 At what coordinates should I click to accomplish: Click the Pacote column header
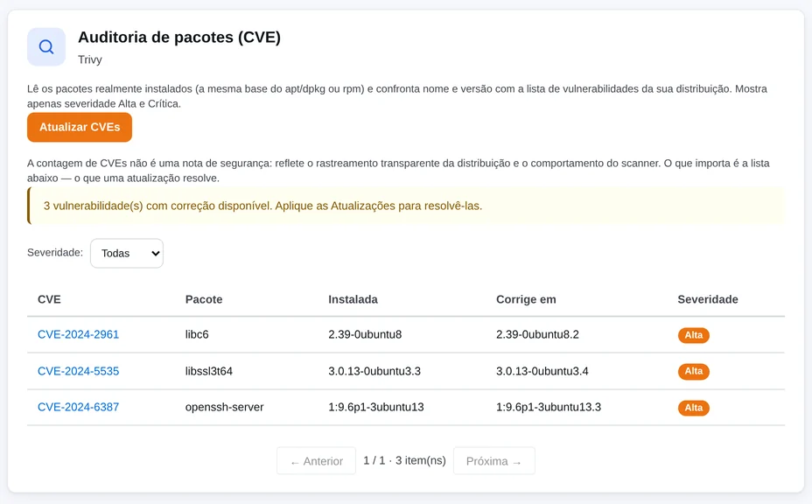tap(204, 299)
